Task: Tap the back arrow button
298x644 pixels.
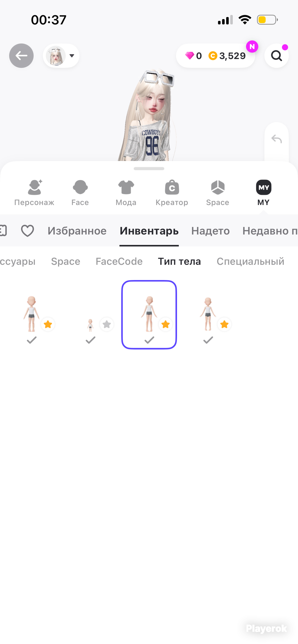Action: (21, 56)
